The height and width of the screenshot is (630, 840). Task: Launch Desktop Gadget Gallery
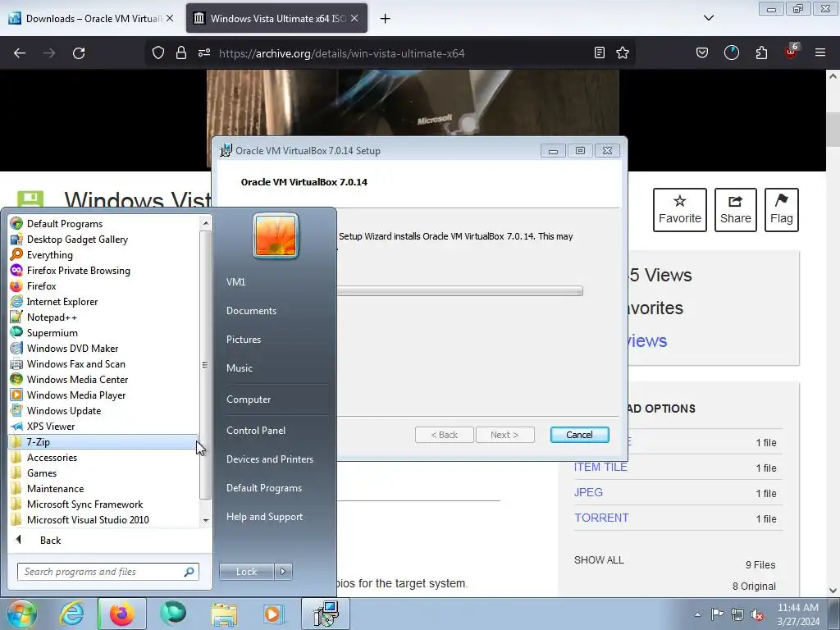[x=77, y=239]
